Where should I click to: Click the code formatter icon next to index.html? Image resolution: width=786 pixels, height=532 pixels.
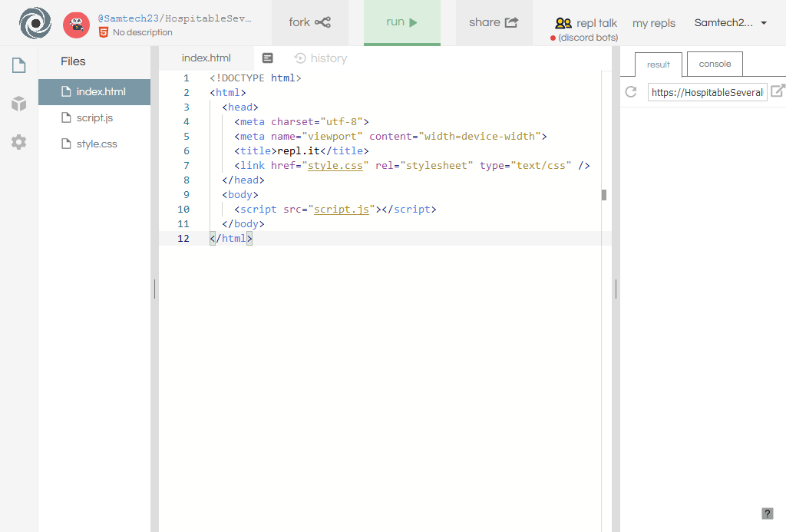268,58
